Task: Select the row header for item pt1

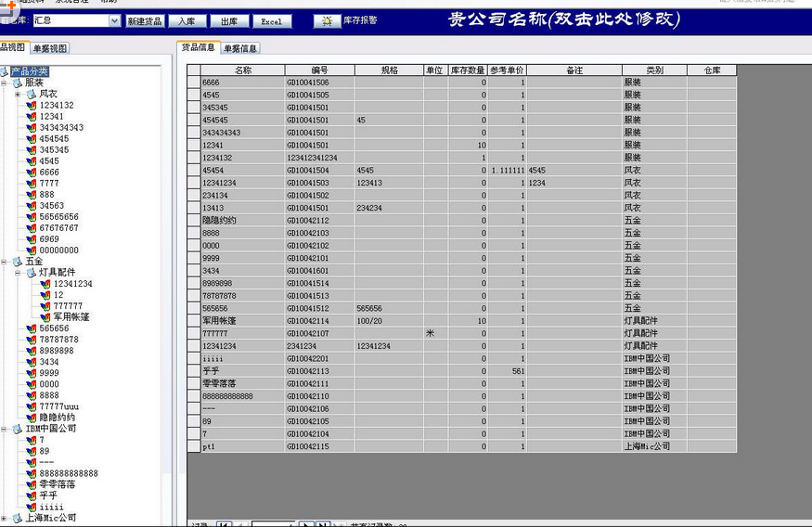Action: click(x=194, y=446)
